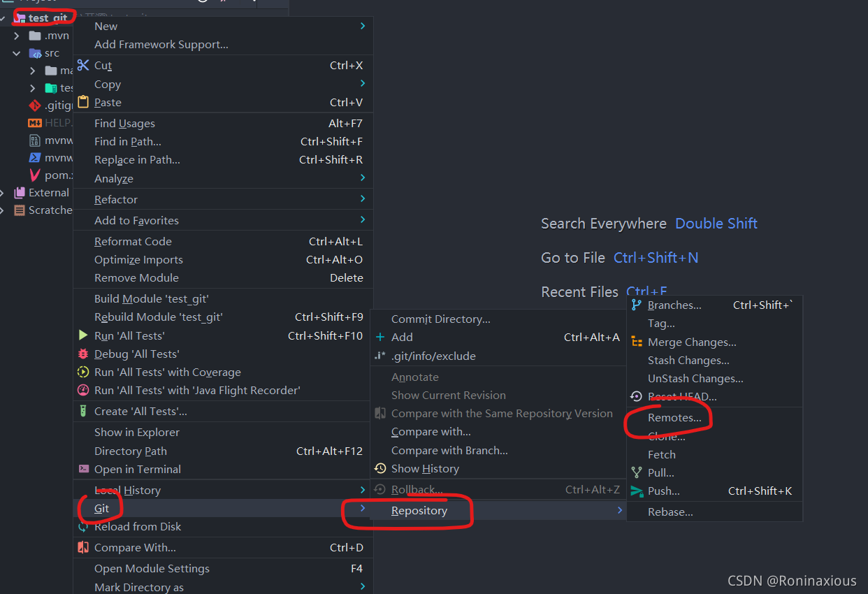The image size is (868, 594).
Task: Choose Replace in Path... entry
Action: tap(223, 159)
